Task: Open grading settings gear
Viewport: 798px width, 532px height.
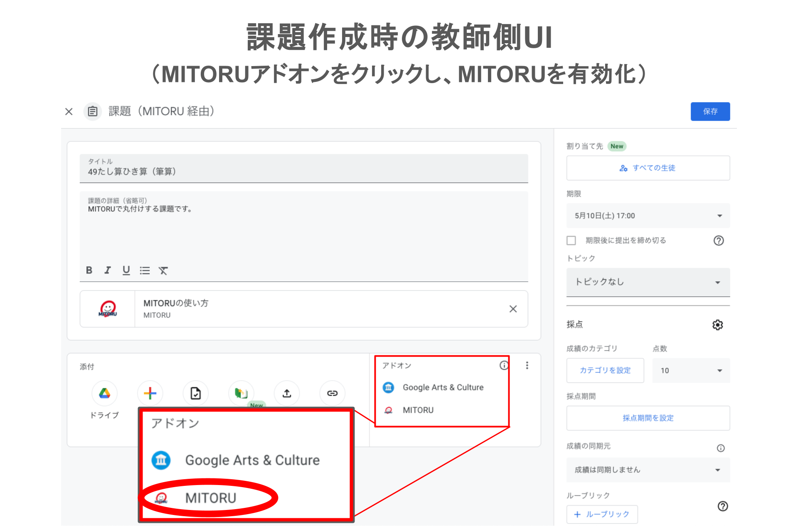Action: click(718, 325)
